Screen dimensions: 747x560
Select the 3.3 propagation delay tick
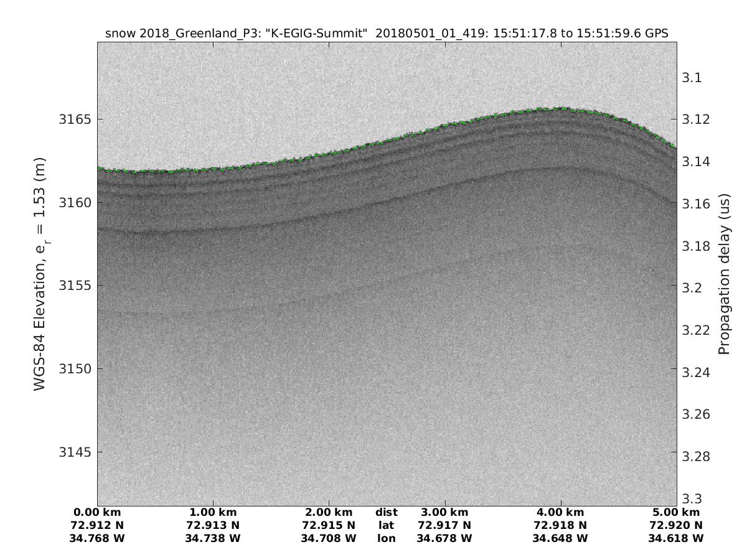693,498
